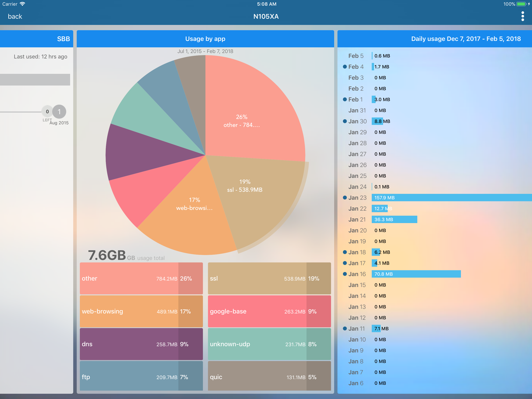Click the Jan 21 36.3 MB bar

point(395,220)
